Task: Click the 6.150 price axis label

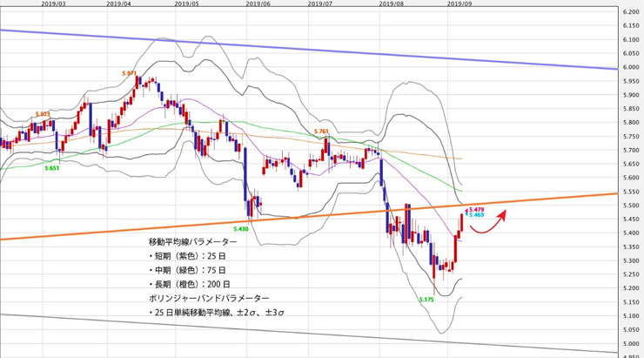Action: [x=631, y=26]
